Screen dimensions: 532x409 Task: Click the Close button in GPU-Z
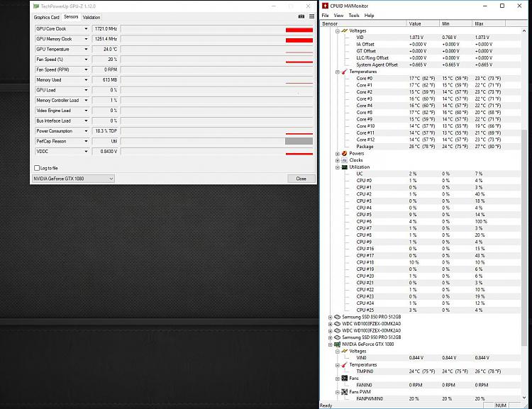301,179
